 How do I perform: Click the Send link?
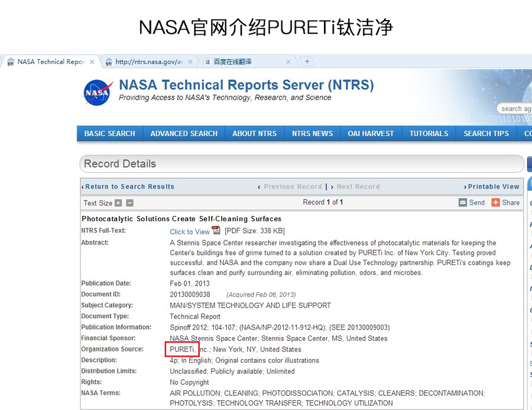click(x=476, y=202)
